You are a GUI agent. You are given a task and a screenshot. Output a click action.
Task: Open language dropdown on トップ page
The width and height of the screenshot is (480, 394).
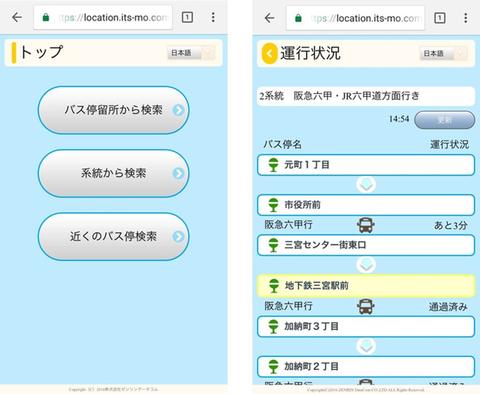pos(191,53)
